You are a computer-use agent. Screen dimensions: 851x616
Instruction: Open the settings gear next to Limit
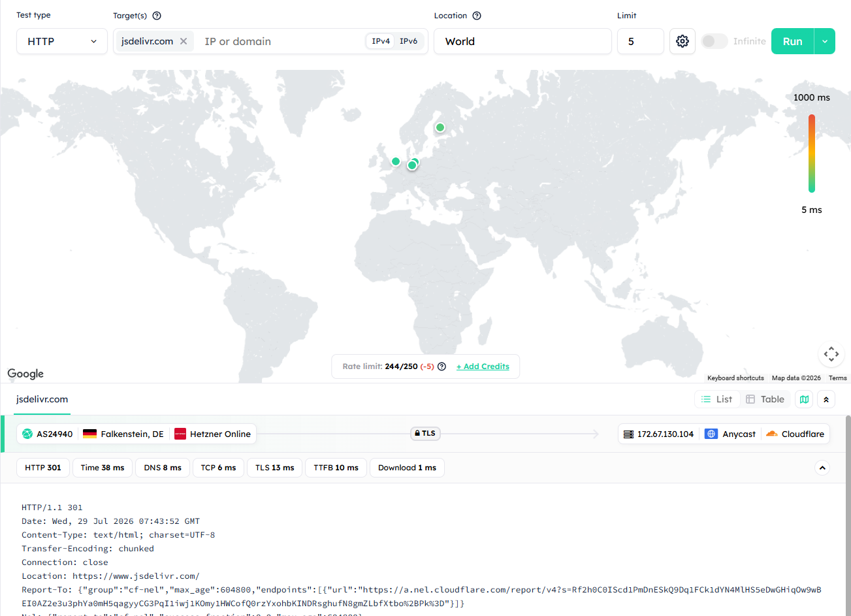682,41
